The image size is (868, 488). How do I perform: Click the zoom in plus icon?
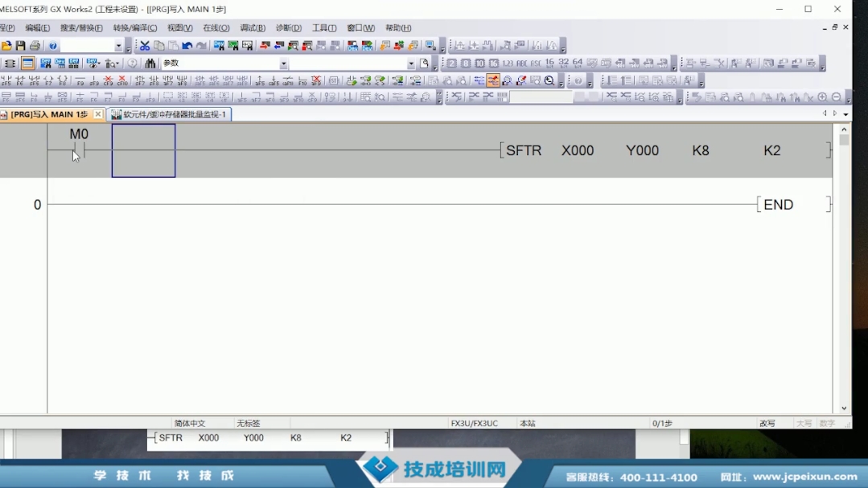coord(822,97)
